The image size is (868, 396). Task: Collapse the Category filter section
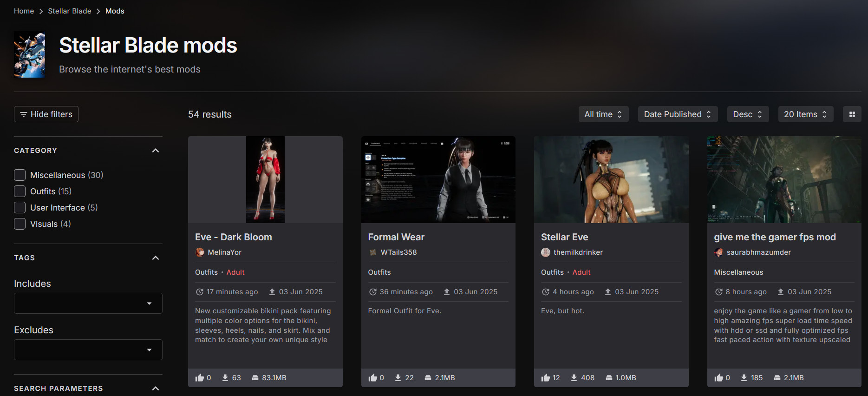tap(156, 151)
